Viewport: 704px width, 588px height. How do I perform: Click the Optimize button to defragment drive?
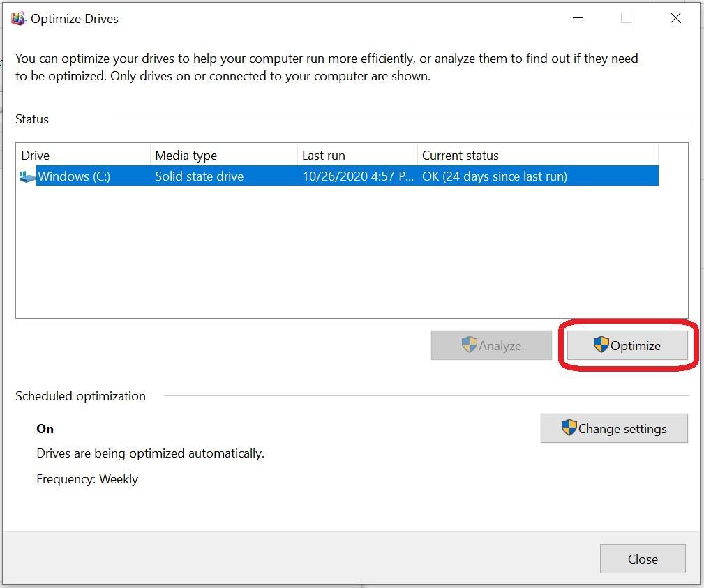tap(626, 345)
